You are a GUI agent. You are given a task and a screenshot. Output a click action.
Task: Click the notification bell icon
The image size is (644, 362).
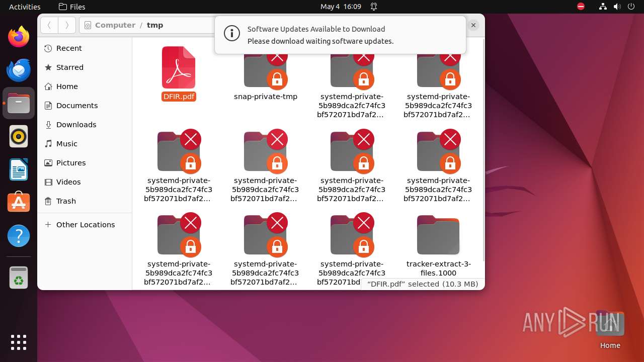coord(374,7)
